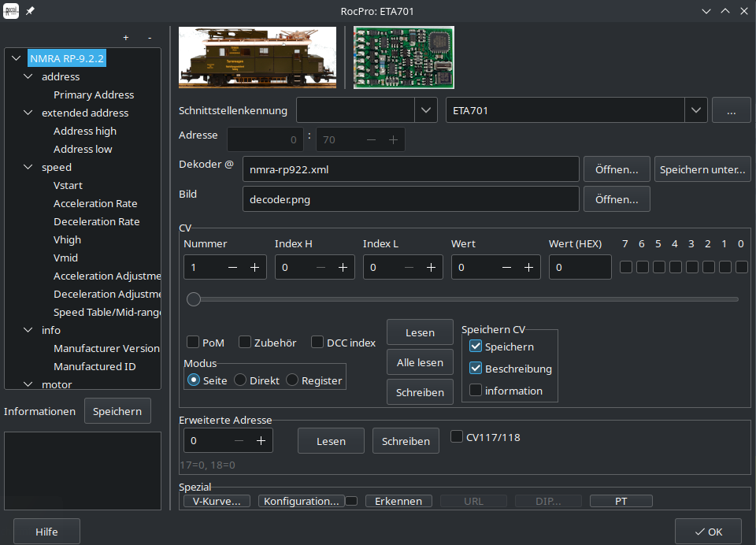Click the Alle lesen button
The height and width of the screenshot is (545, 756).
tap(420, 362)
